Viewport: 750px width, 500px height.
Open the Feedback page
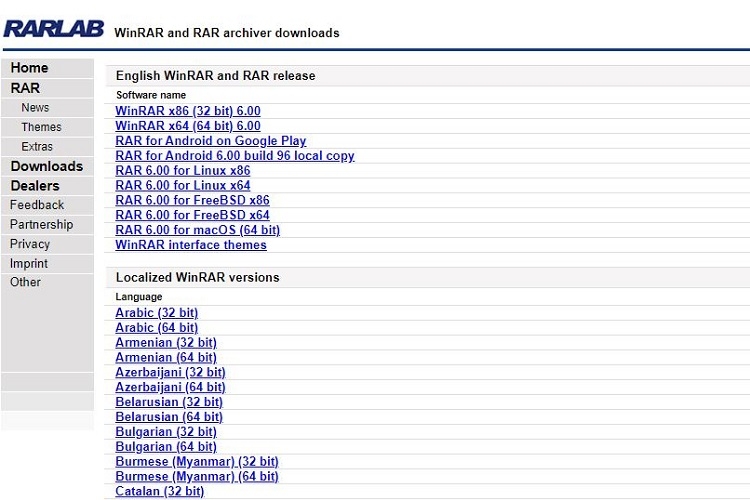(37, 205)
